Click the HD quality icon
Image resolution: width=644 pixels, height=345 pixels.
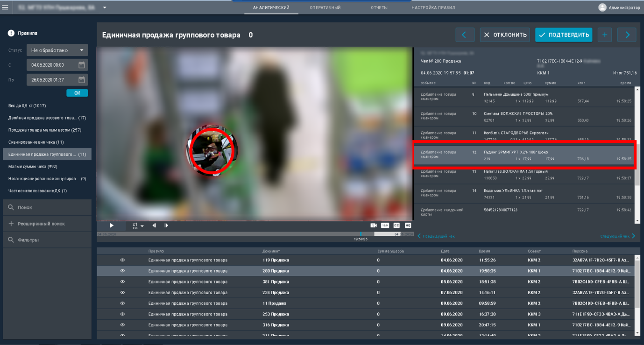point(408,225)
